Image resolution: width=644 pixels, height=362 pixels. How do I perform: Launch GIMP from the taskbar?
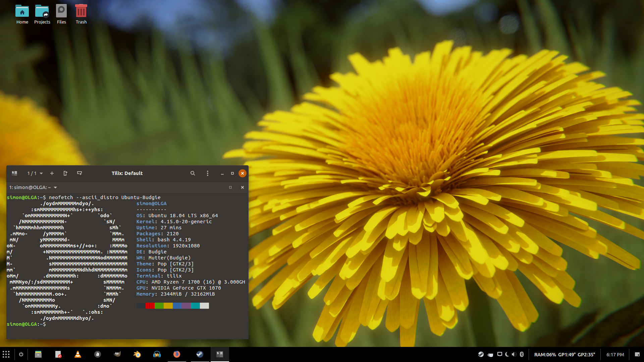click(117, 354)
